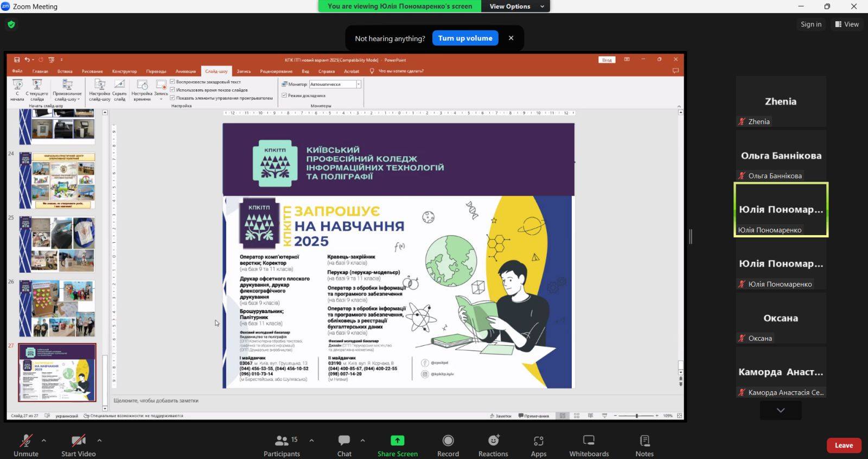Click 'С текущего слайда' slideshow icon
Screen dimensions: 868x459
tap(37, 85)
